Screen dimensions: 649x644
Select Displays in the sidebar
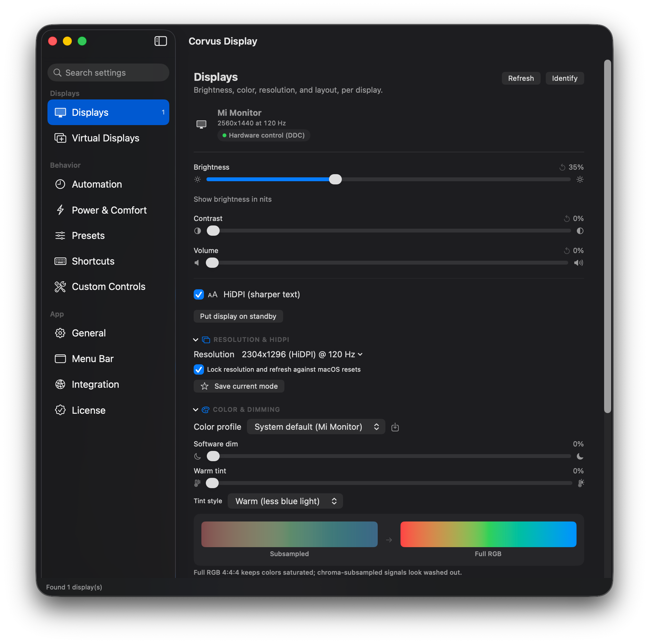coord(108,112)
